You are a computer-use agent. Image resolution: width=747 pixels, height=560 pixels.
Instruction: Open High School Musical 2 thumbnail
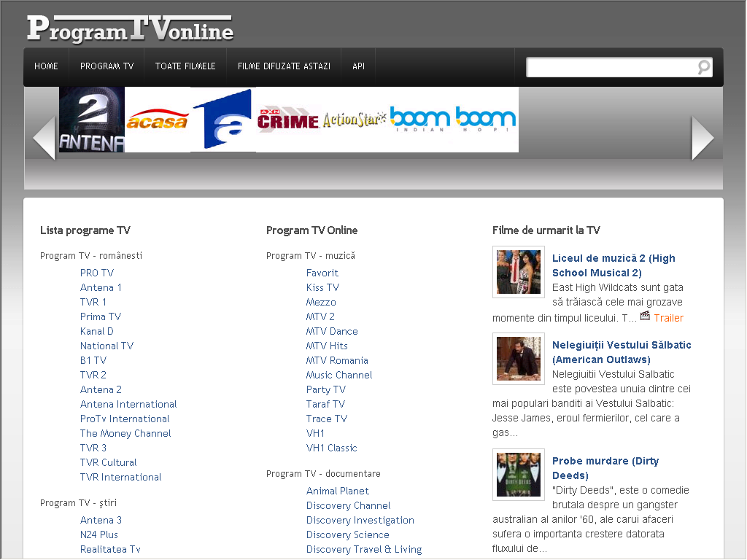point(519,272)
